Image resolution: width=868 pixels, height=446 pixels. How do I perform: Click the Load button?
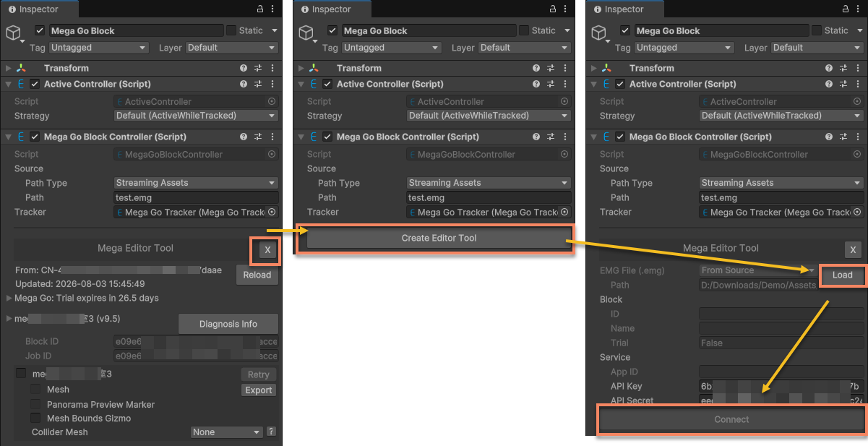pos(843,275)
